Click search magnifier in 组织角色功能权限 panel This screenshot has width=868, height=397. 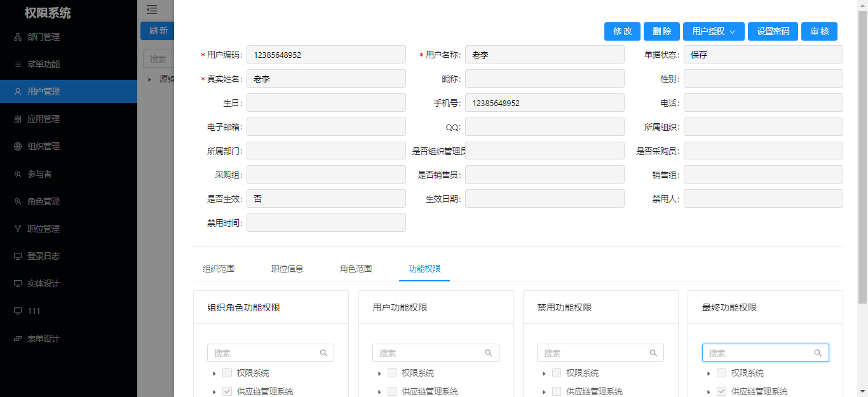(323, 353)
